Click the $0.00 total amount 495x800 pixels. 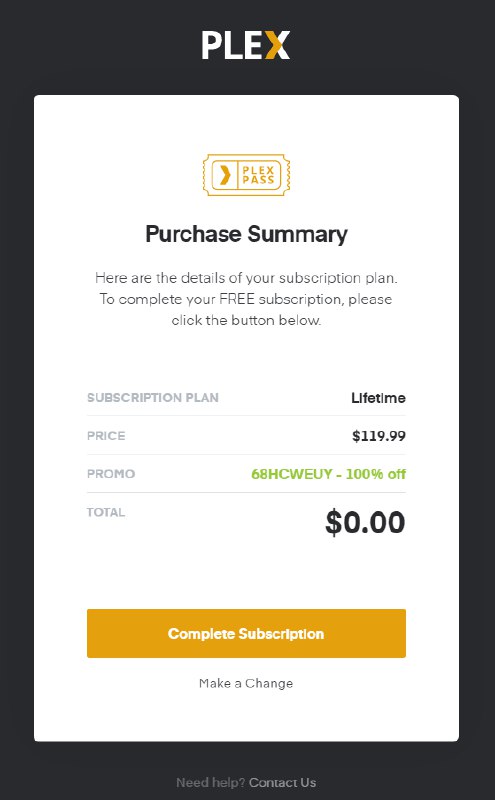click(365, 522)
